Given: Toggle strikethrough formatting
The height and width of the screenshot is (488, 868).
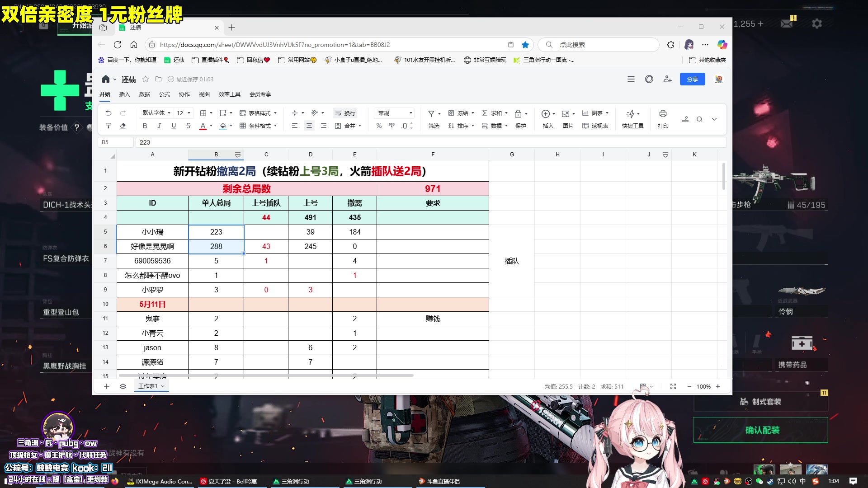Looking at the screenshot, I should [x=188, y=126].
